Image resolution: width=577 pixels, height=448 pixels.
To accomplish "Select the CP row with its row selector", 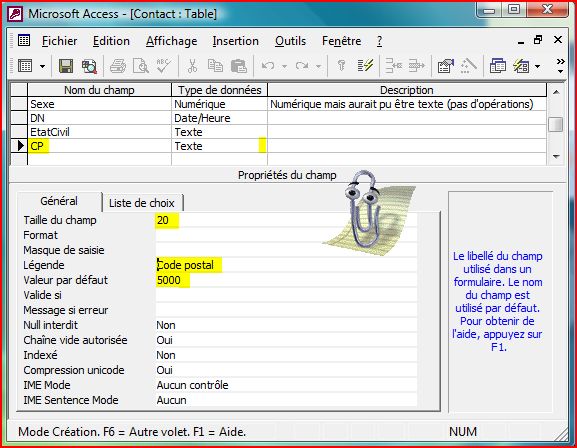I will pyautogui.click(x=19, y=146).
